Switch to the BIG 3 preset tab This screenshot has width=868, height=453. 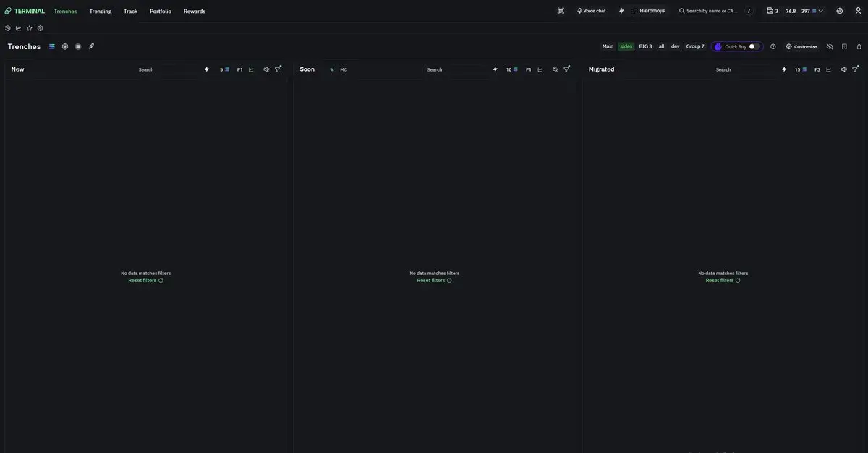click(x=645, y=46)
